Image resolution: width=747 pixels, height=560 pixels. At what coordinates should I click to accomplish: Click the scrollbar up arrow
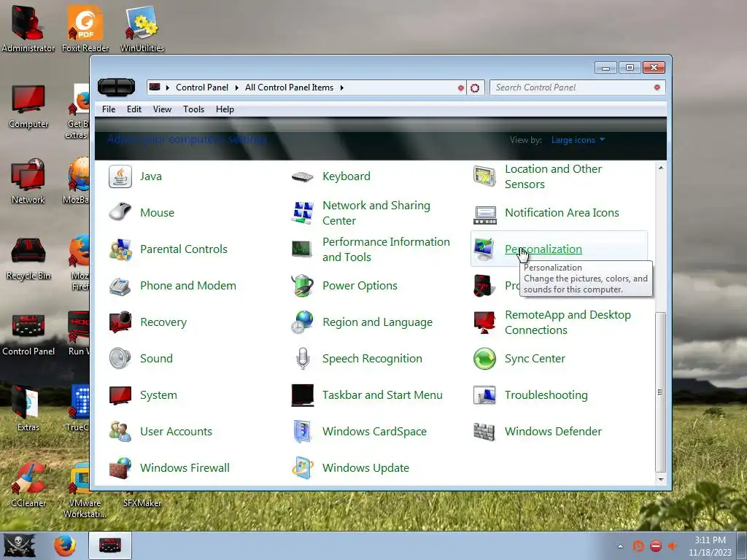click(x=661, y=168)
